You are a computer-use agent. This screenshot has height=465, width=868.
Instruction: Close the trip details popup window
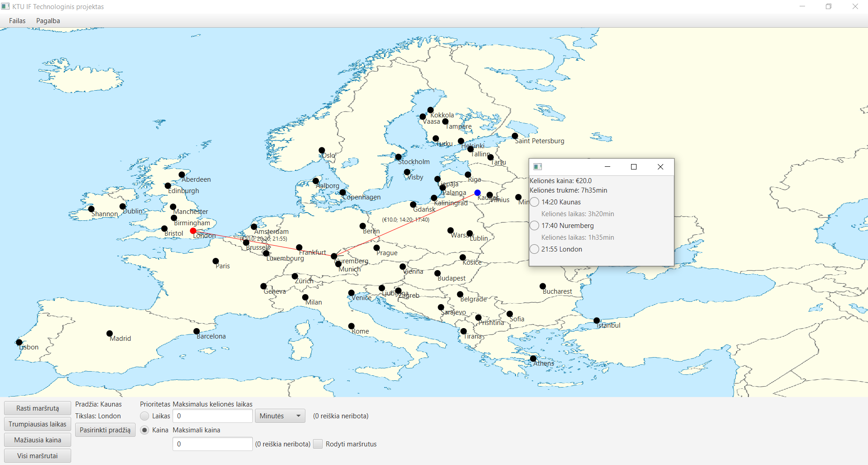pos(661,167)
